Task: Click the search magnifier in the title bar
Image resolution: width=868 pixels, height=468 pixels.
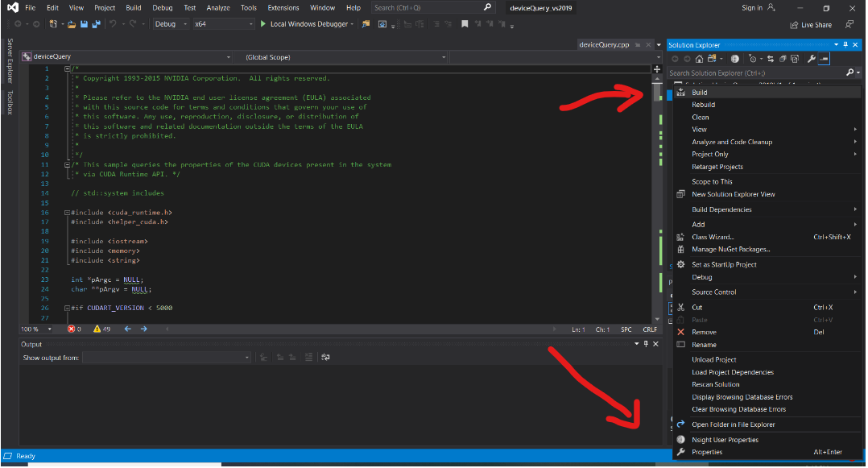Action: click(487, 7)
